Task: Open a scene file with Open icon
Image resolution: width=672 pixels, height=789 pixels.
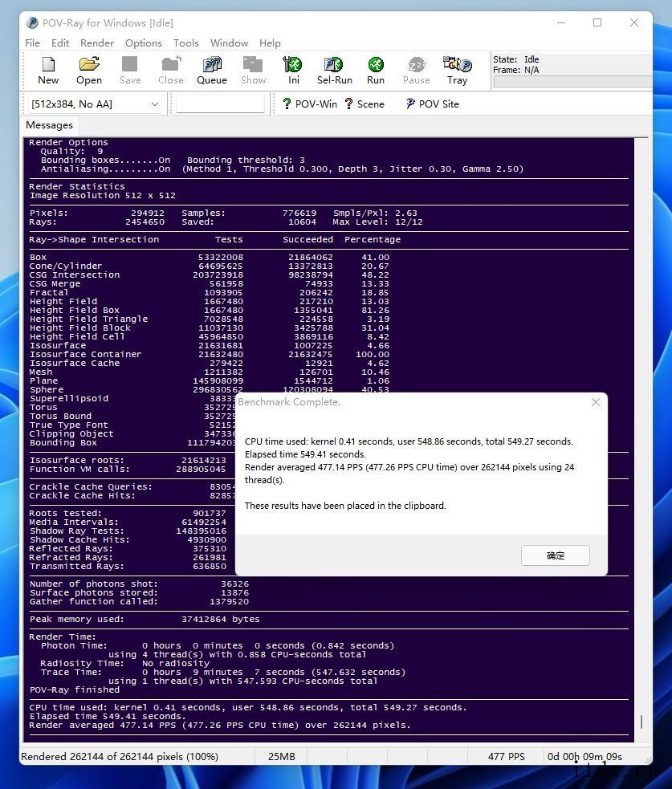Action: coord(89,71)
